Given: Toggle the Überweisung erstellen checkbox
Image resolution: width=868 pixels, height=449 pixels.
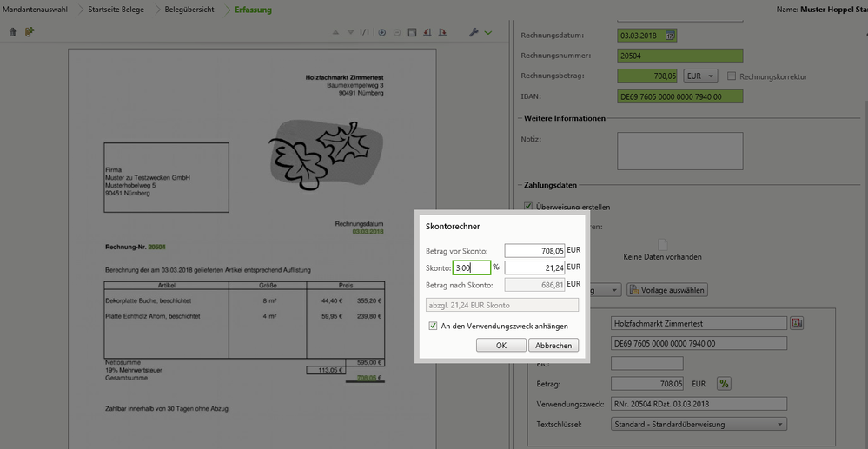Looking at the screenshot, I should coord(528,207).
